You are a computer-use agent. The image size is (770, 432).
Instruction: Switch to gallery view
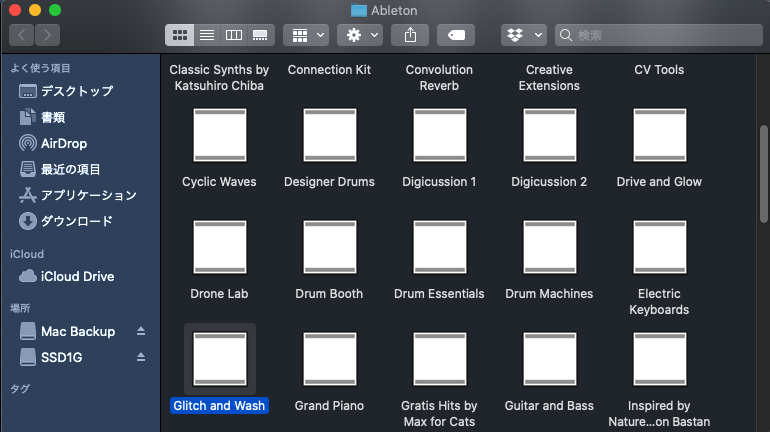click(260, 35)
